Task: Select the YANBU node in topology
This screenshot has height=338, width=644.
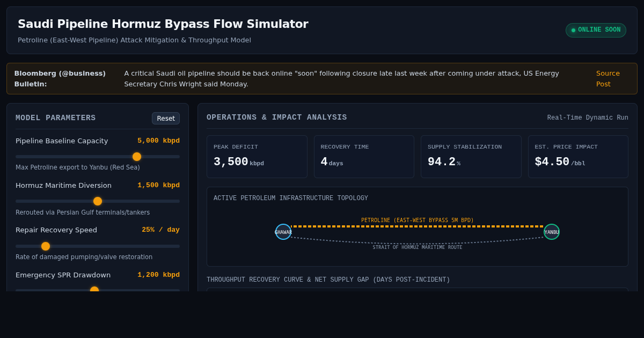Action: point(552,232)
